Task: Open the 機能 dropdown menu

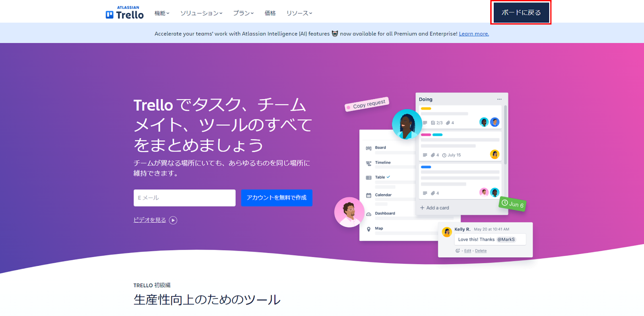Action: pyautogui.click(x=162, y=13)
